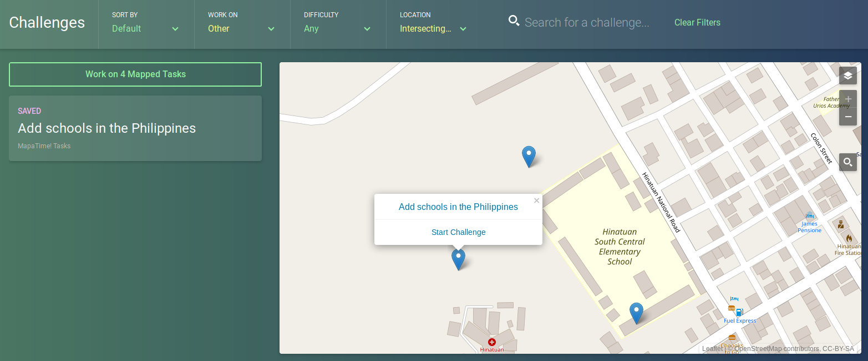Click the chevron beside Intersecting
Image resolution: width=868 pixels, height=361 pixels.
tap(463, 29)
